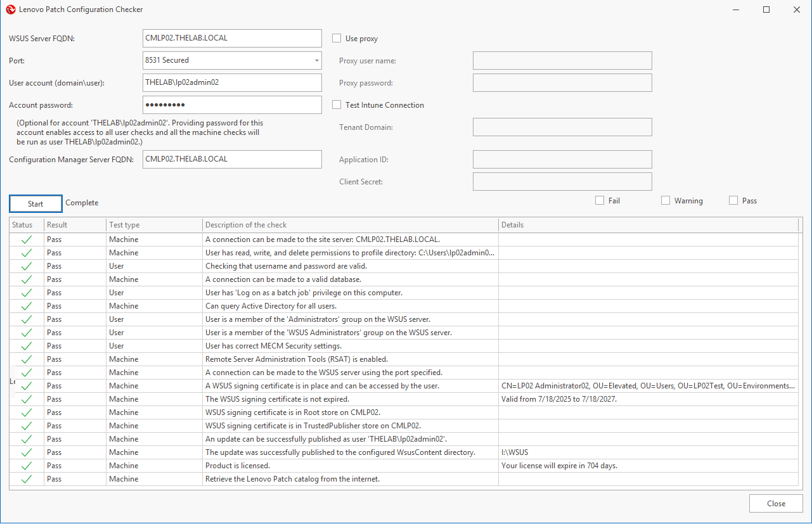The width and height of the screenshot is (812, 524).
Task: Click 'Your license will expire in 704 days.'
Action: pos(559,466)
